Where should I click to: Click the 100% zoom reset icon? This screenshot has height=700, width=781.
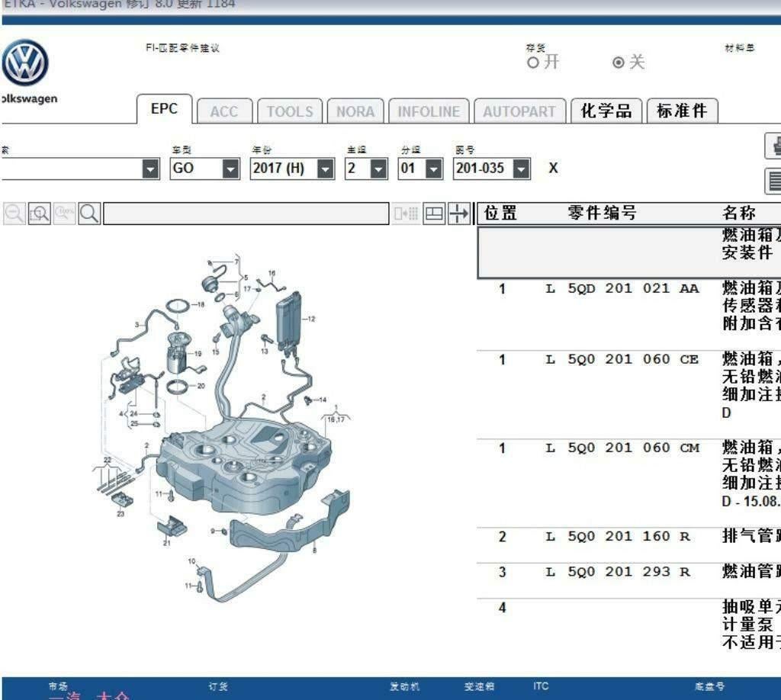click(x=64, y=214)
